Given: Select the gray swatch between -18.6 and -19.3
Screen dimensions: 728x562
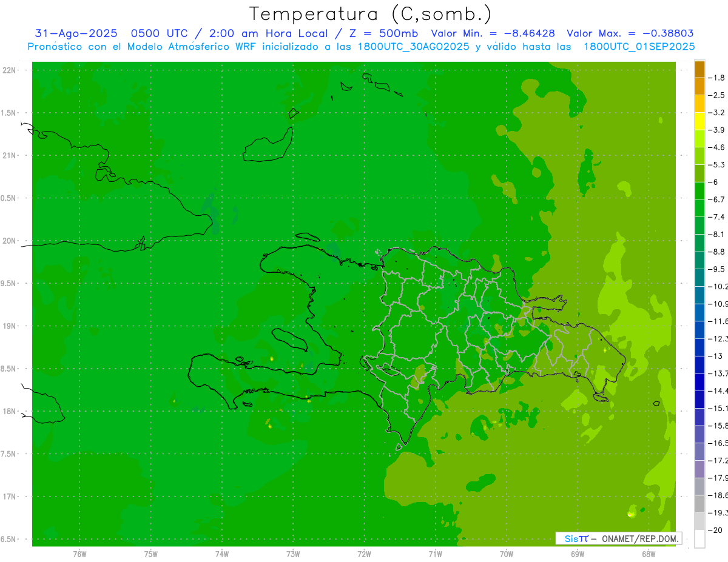Looking at the screenshot, I should tap(699, 504).
